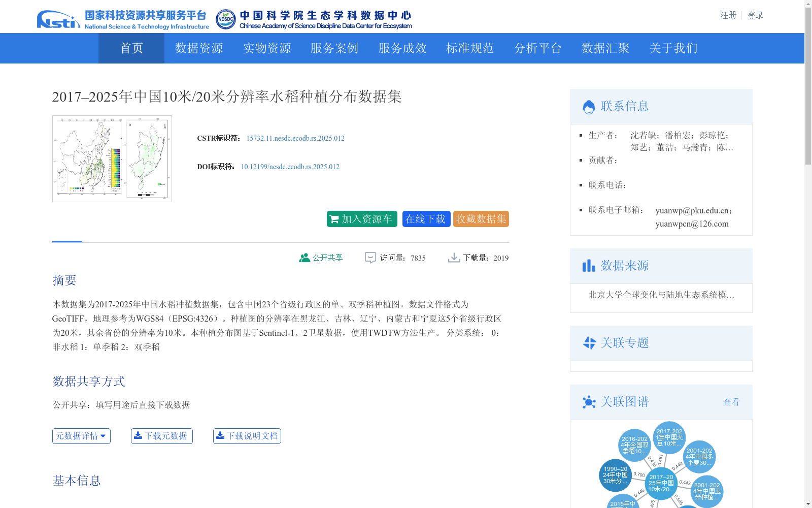Click the 登录 login link
The height and width of the screenshot is (508, 812).
point(755,15)
